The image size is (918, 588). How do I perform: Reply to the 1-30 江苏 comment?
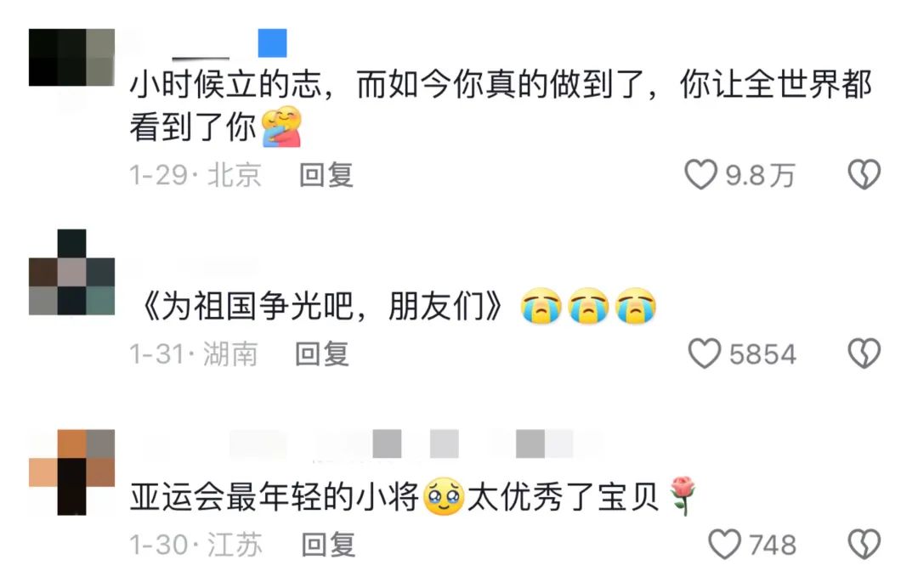[x=328, y=545]
